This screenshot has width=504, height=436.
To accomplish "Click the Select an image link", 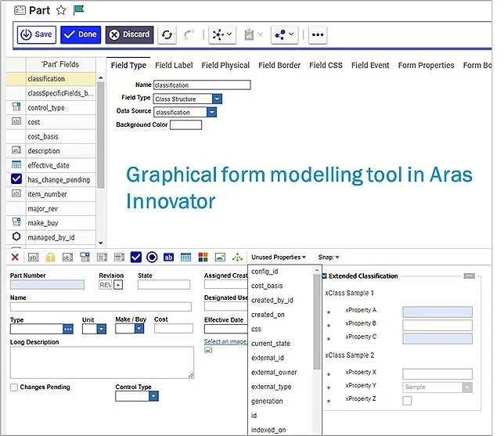I will [x=225, y=341].
